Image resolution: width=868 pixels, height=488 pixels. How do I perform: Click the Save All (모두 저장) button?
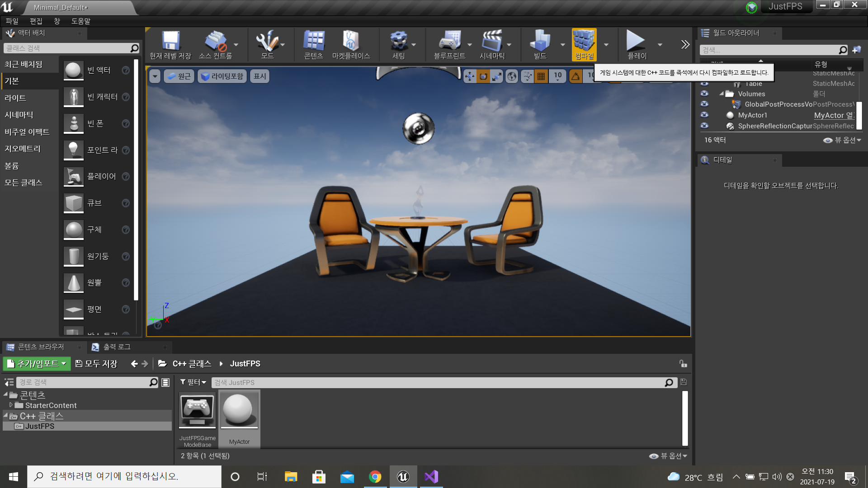point(96,364)
